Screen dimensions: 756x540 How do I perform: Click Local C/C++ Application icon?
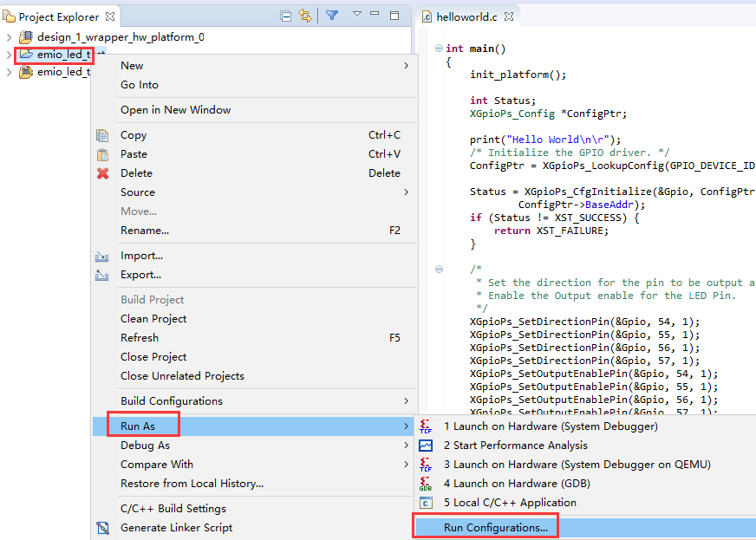(426, 503)
